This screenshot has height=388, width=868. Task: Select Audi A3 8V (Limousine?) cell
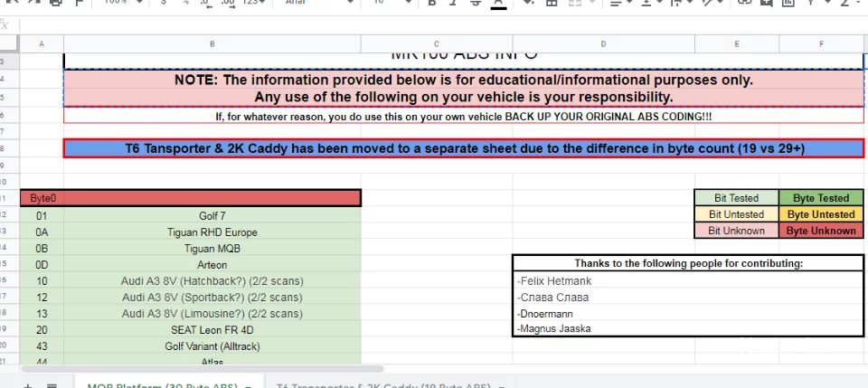212,314
